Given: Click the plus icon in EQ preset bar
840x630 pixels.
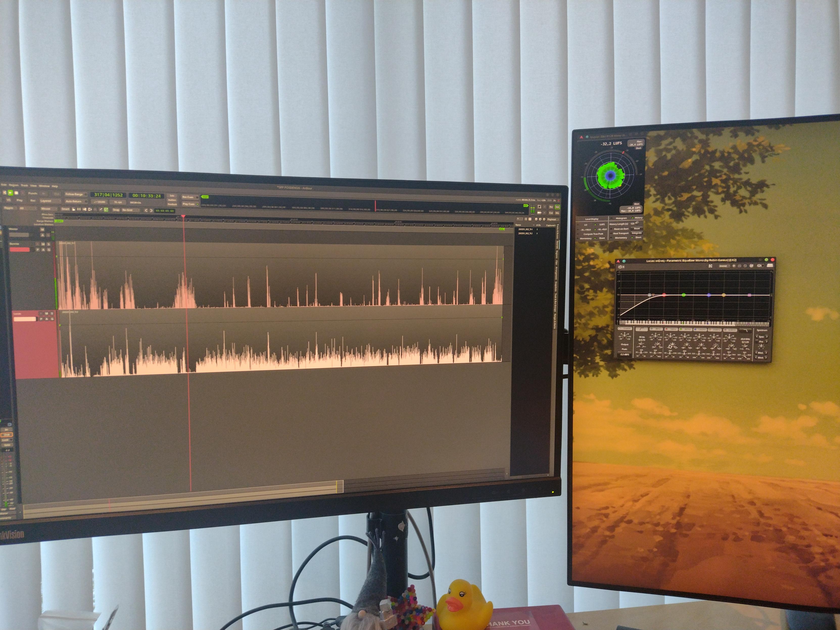Looking at the screenshot, I should 734,266.
